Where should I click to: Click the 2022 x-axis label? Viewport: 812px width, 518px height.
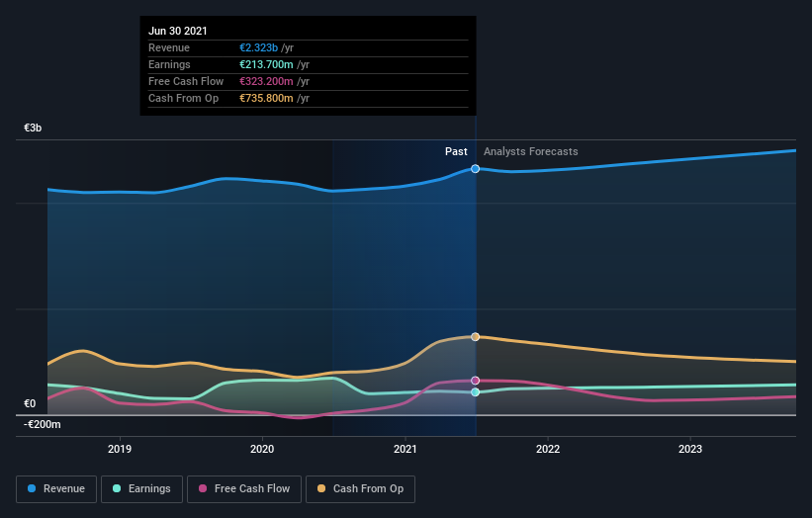coord(548,449)
